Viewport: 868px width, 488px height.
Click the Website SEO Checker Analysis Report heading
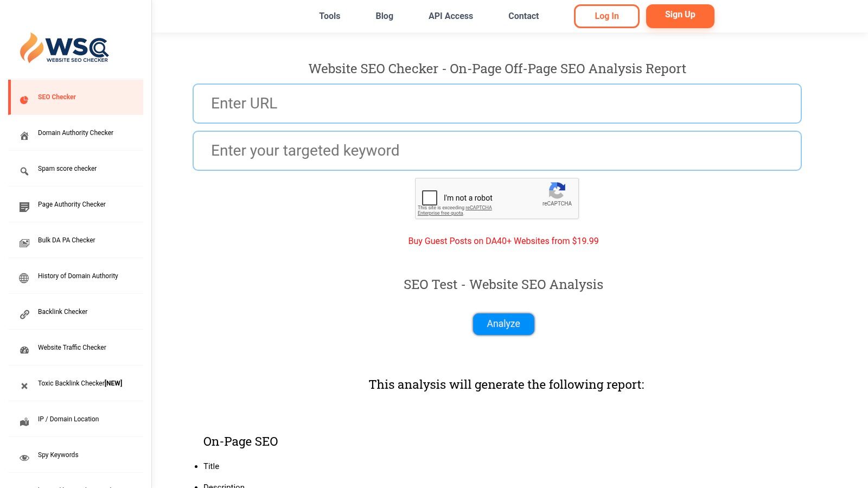click(x=497, y=69)
